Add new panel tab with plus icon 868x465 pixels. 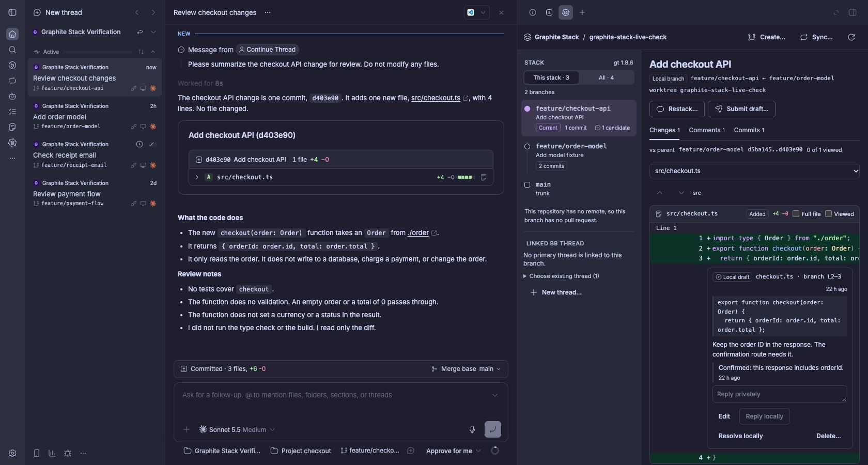(582, 12)
